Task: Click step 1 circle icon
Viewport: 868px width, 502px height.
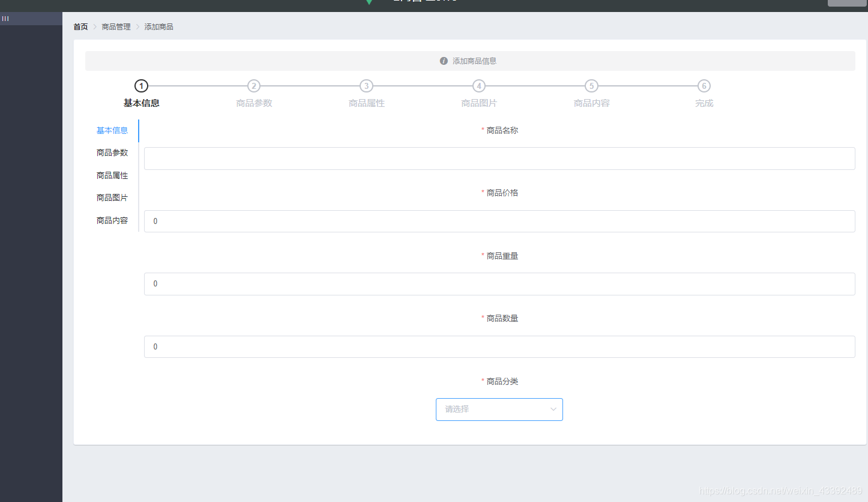Action: 141,86
